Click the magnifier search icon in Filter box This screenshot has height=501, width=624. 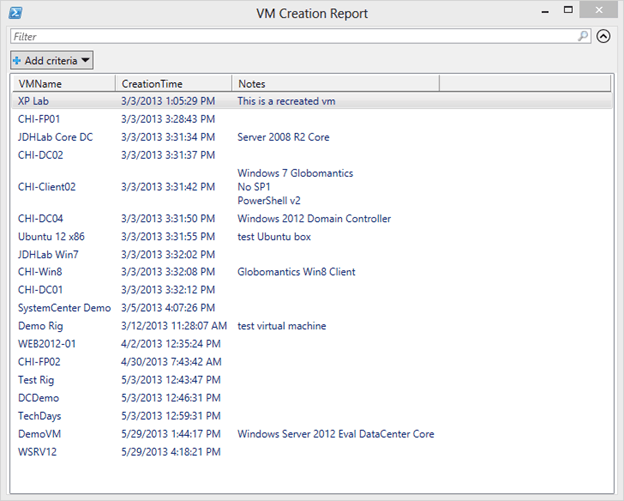(x=583, y=36)
